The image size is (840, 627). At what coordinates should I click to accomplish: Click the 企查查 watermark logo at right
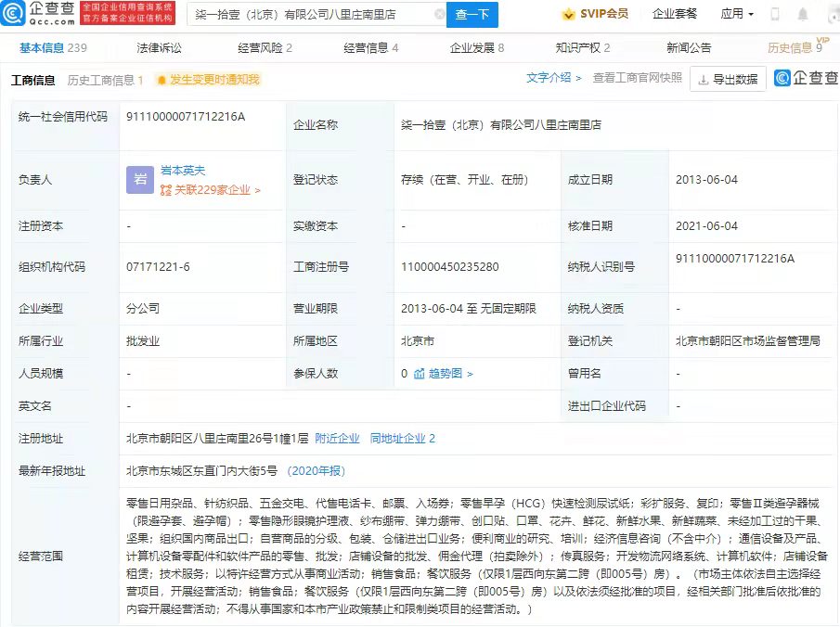[807, 79]
